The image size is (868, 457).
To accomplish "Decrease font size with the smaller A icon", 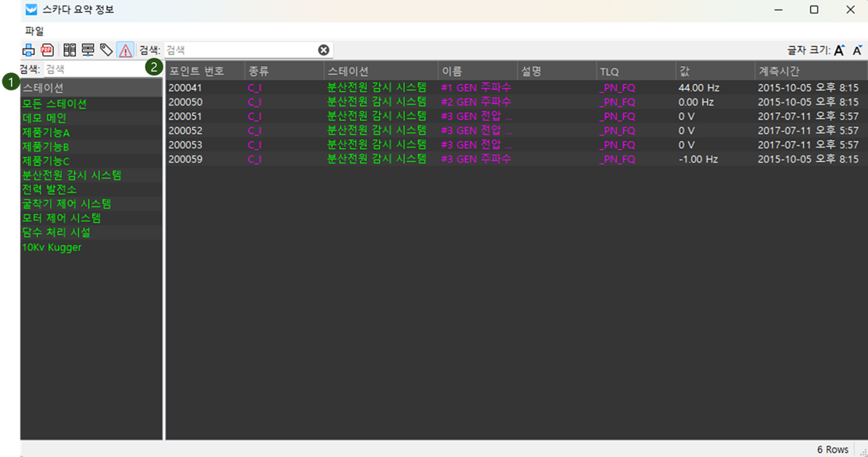I will pos(857,50).
